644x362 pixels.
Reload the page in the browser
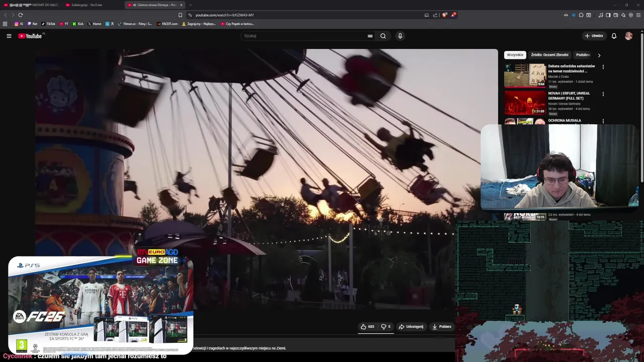(20, 15)
